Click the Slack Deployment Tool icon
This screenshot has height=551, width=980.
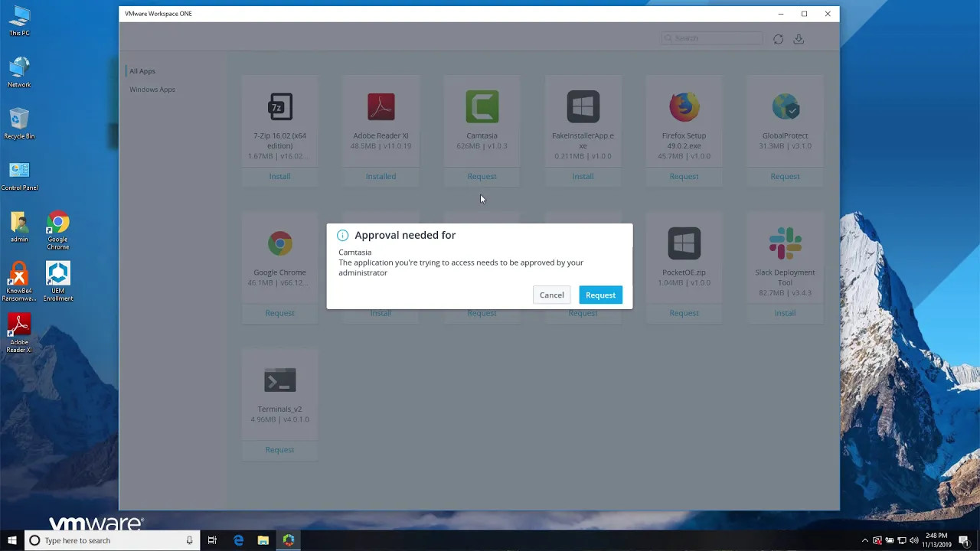click(785, 243)
